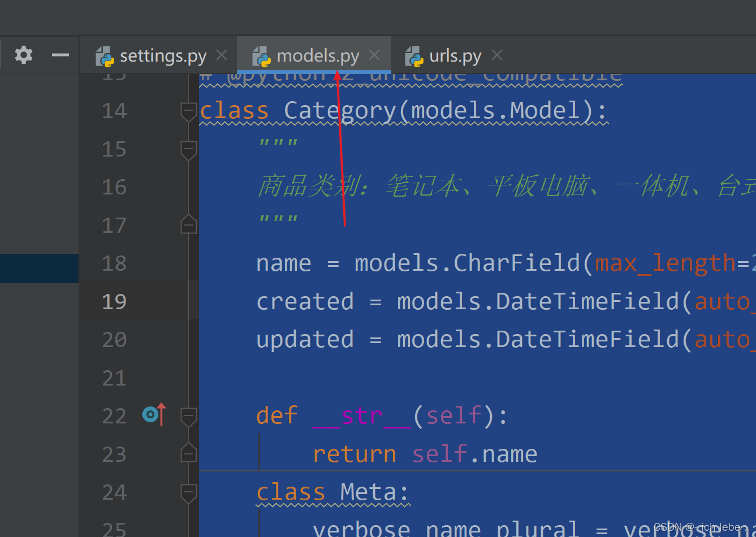Click the 'class' keyword on line 14

pyautogui.click(x=234, y=111)
